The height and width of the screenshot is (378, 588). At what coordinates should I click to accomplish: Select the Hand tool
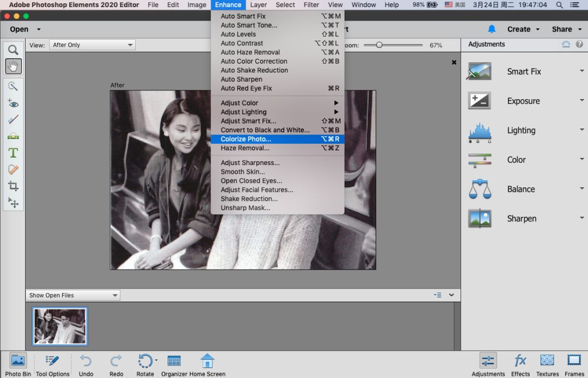[13, 66]
